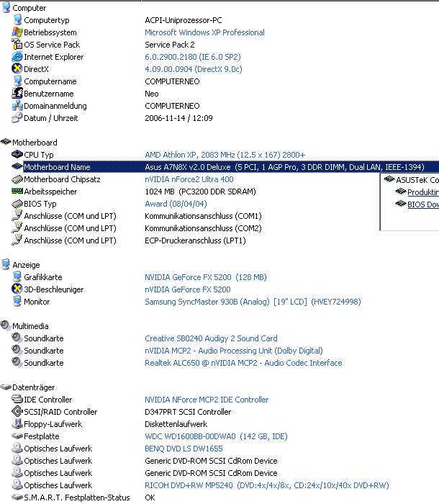Open the NVIDIA NForce MCP2 IDE Controller link

coord(207,399)
